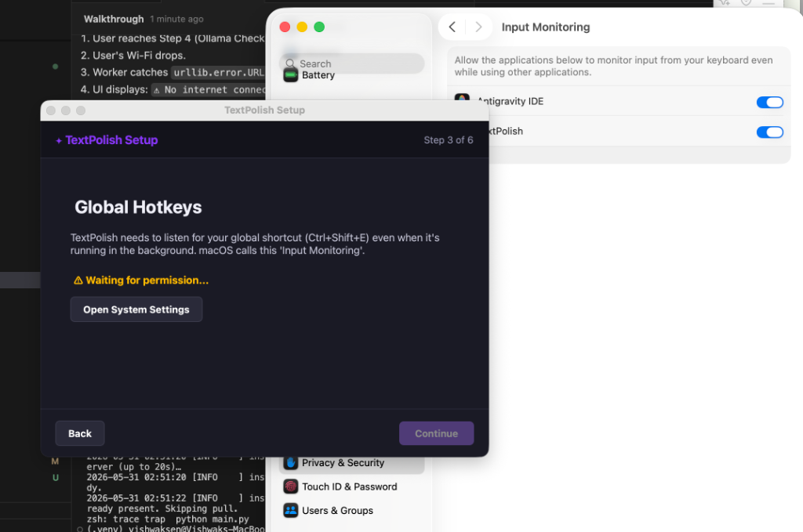
Task: Go forward in System Settings navigation
Action: pos(478,27)
